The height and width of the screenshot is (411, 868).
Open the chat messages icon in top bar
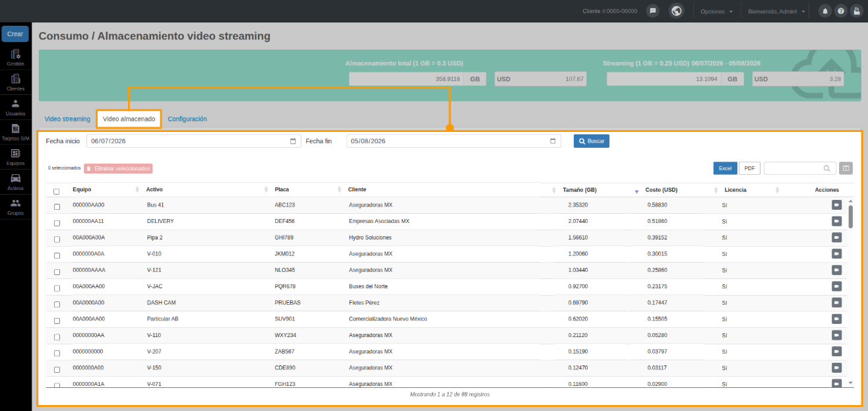(x=652, y=11)
